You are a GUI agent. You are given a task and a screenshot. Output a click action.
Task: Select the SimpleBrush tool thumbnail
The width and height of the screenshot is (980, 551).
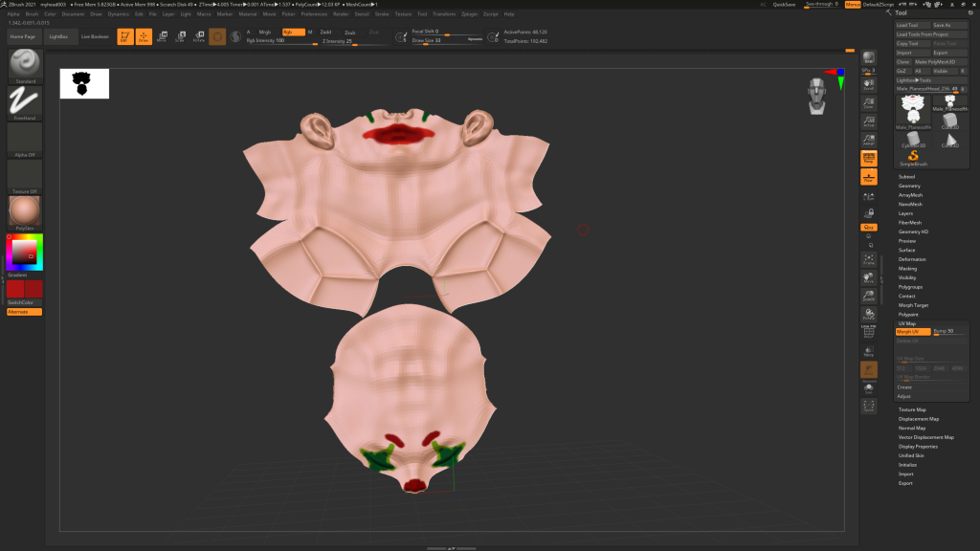tap(913, 158)
